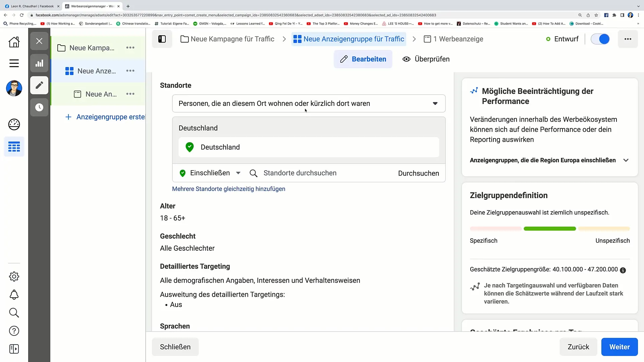Click the green Deutschland location shield icon
The height and width of the screenshot is (362, 644).
click(190, 147)
